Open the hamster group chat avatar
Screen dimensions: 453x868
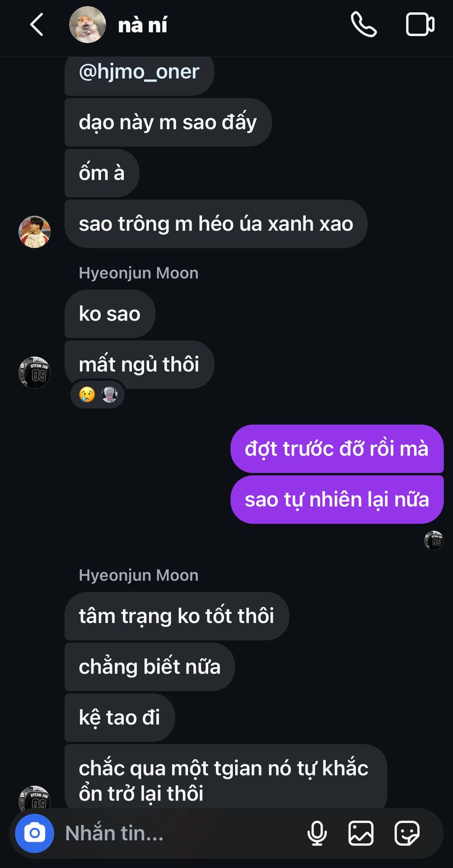pyautogui.click(x=88, y=24)
